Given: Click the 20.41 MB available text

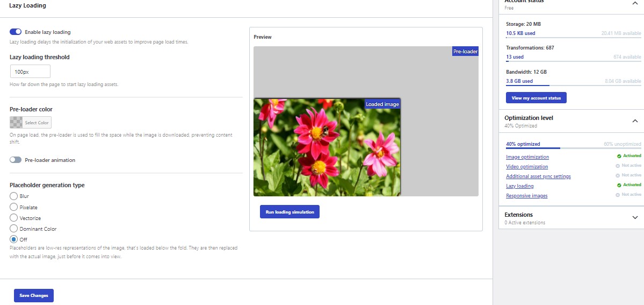Looking at the screenshot, I should pyautogui.click(x=621, y=33).
